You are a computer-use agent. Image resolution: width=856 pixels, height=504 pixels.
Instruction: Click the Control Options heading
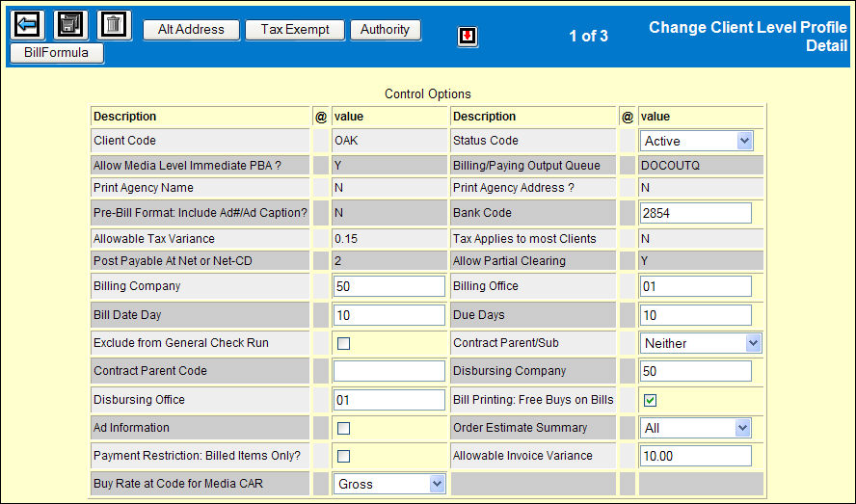pos(427,93)
